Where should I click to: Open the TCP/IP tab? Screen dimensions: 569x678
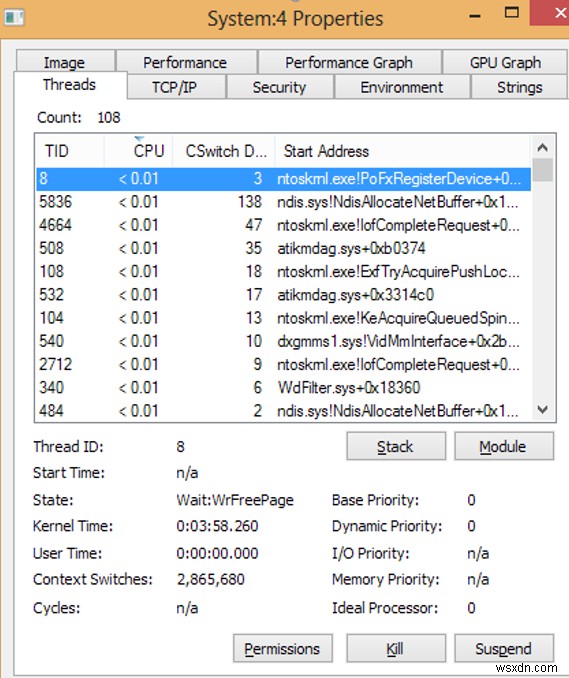[175, 87]
